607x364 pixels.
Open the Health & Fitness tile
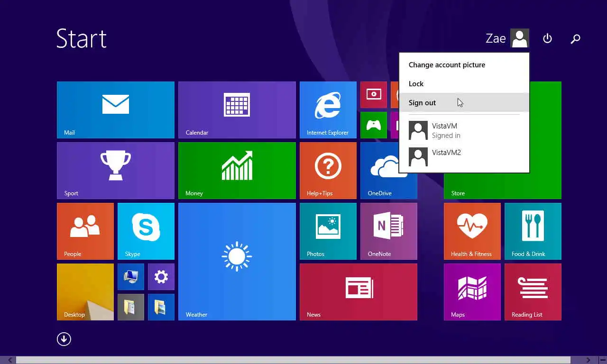tap(472, 231)
